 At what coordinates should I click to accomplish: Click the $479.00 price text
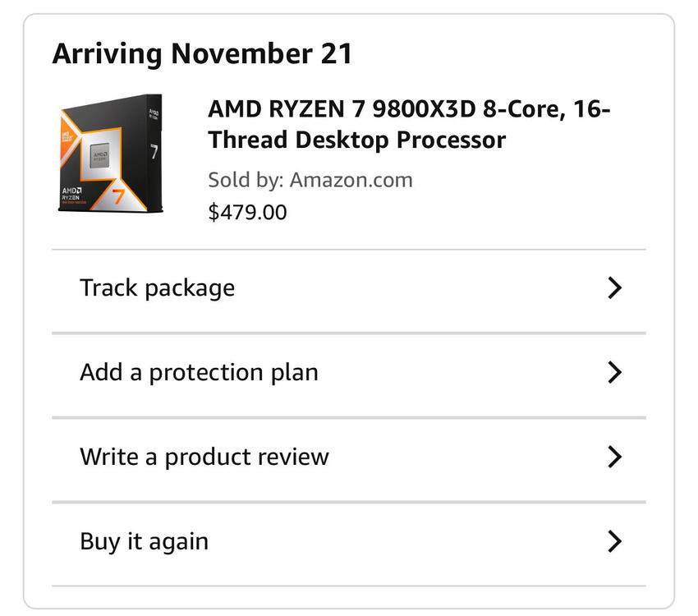(x=248, y=213)
